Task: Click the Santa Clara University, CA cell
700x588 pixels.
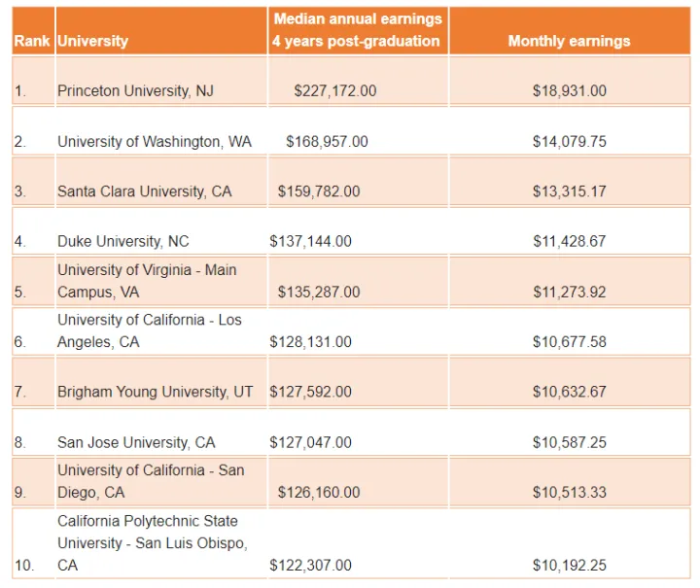Action: coord(144,191)
